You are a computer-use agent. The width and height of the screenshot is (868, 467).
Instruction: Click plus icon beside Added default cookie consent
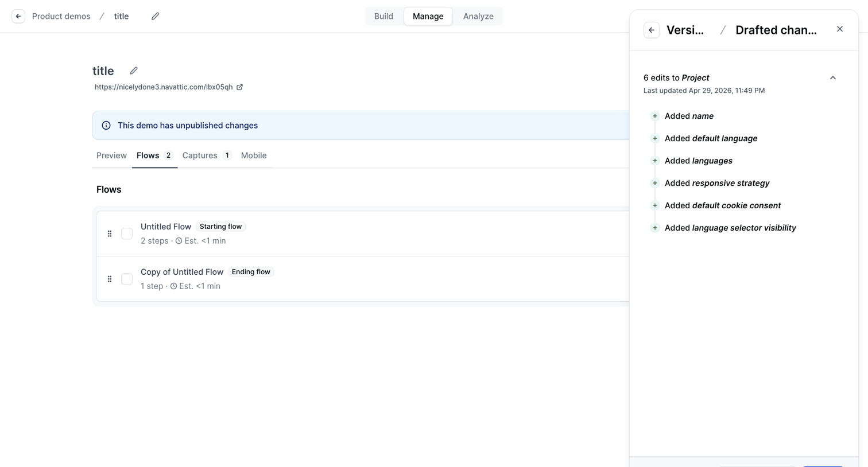654,205
